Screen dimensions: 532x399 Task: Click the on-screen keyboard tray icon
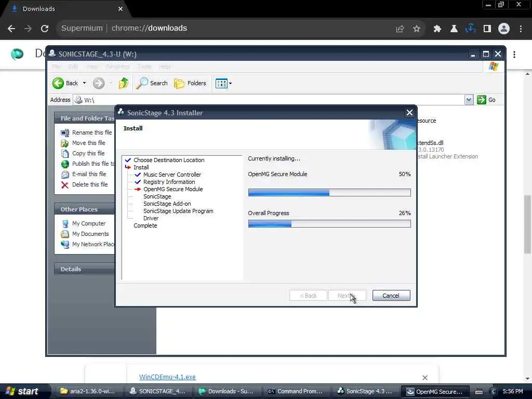(x=478, y=392)
